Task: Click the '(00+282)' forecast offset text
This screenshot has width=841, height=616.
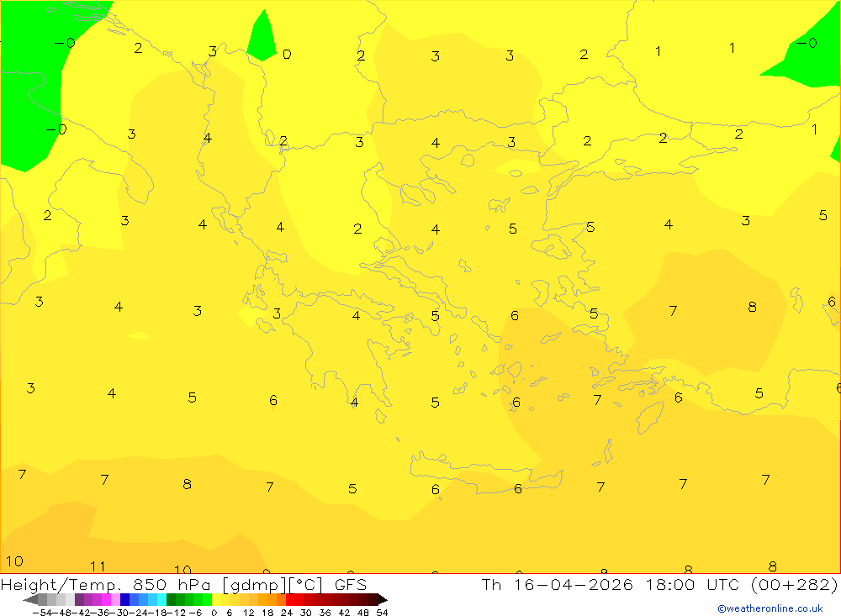Action: coord(794,584)
